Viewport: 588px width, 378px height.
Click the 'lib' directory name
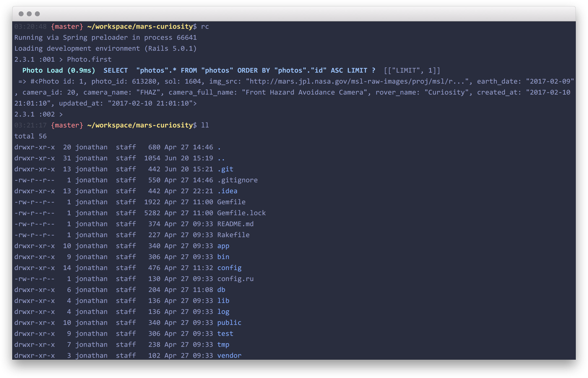(223, 301)
